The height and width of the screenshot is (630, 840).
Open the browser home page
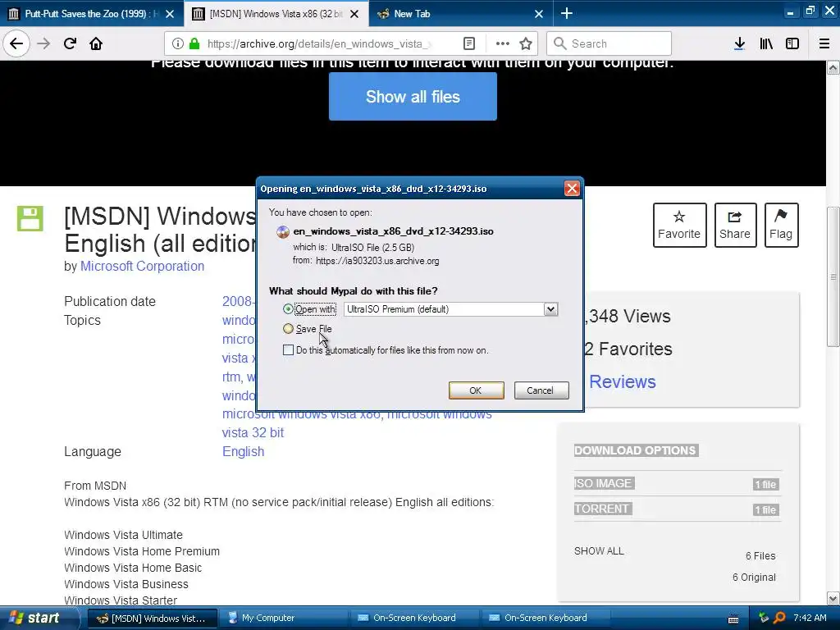tap(96, 43)
